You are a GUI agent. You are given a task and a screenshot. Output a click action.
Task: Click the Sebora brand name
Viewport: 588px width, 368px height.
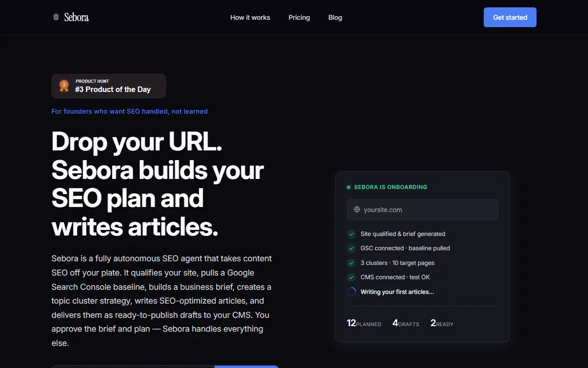point(76,17)
